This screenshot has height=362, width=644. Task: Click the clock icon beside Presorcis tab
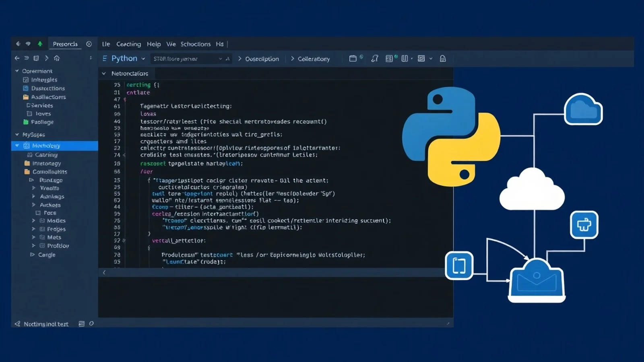(x=89, y=44)
